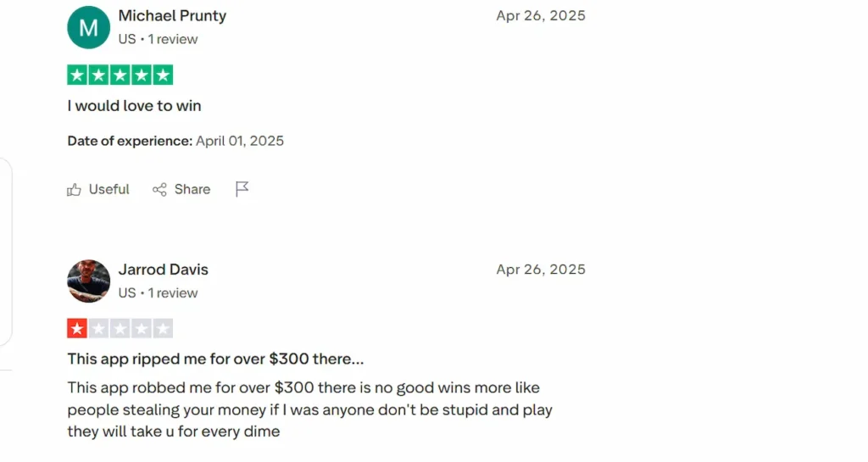Click "US • 1 review" under Michael Prunty
This screenshot has width=868, height=462.
point(158,39)
